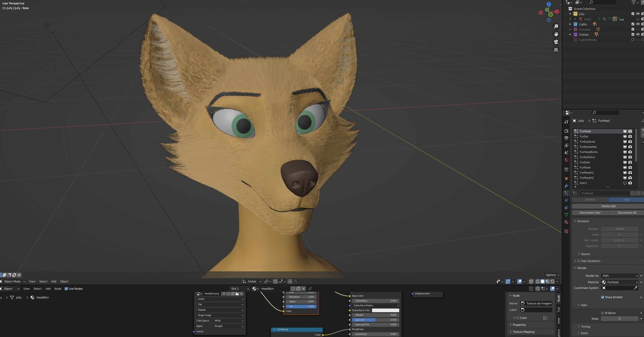The height and width of the screenshot is (337, 644).
Task: Unlink HeadSkin material with X icon
Action: (x=304, y=289)
